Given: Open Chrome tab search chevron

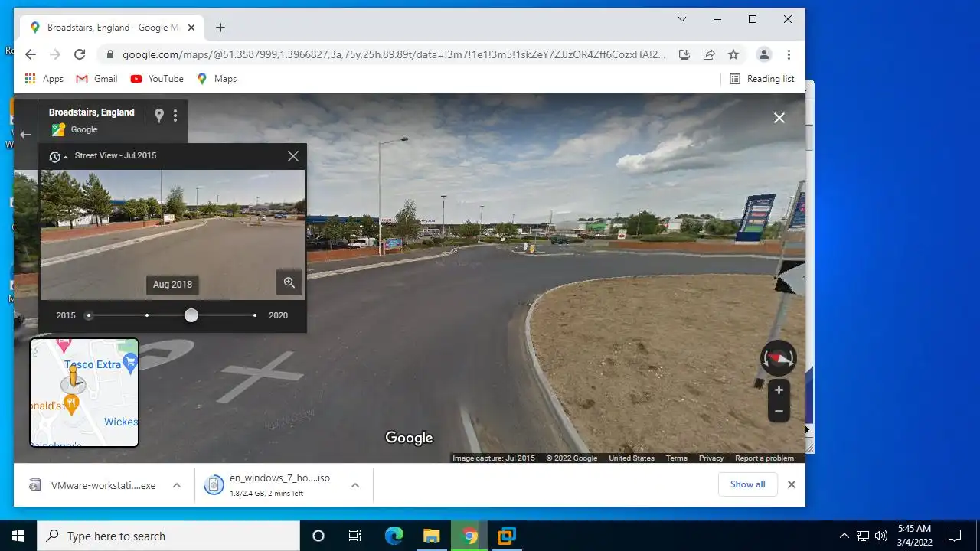Looking at the screenshot, I should point(682,19).
